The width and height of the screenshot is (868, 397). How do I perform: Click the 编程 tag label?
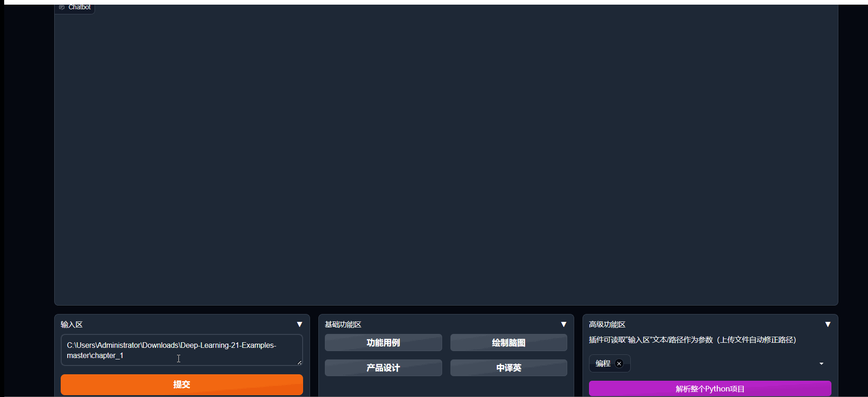pos(603,364)
